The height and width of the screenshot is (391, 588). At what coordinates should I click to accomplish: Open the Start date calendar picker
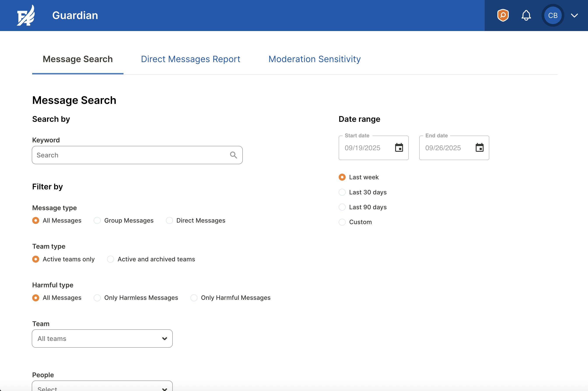(399, 148)
